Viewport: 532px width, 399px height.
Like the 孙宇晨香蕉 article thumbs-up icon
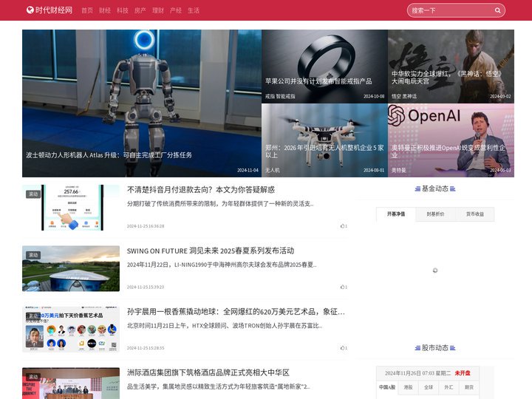344,348
